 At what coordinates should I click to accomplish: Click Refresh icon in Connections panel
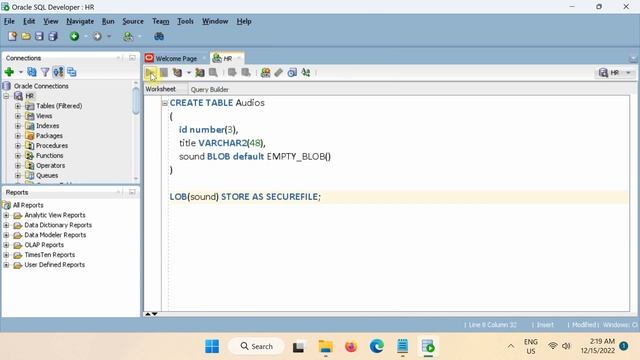[x=31, y=72]
